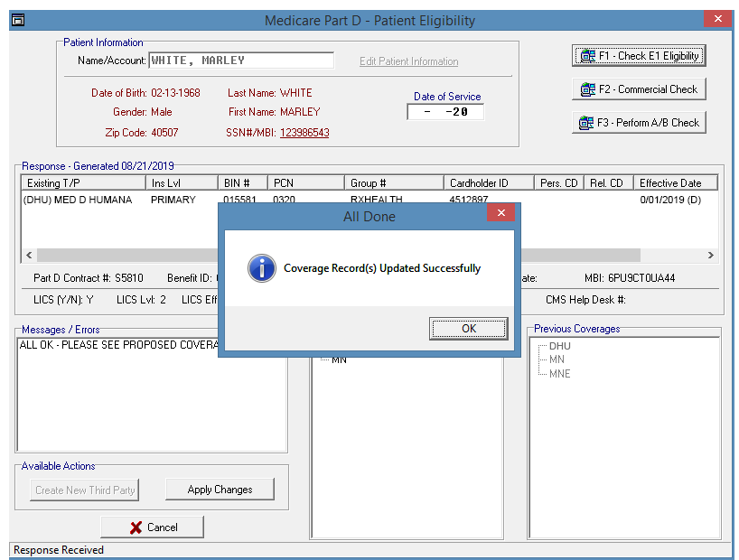This screenshot has width=739, height=560.
Task: Select MN in Previous Coverages tree
Action: pos(556,359)
